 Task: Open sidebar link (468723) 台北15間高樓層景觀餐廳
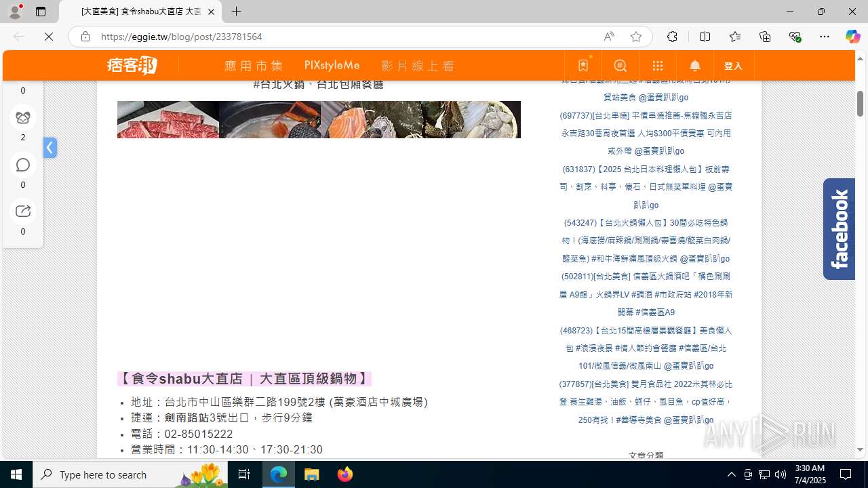[x=646, y=348]
